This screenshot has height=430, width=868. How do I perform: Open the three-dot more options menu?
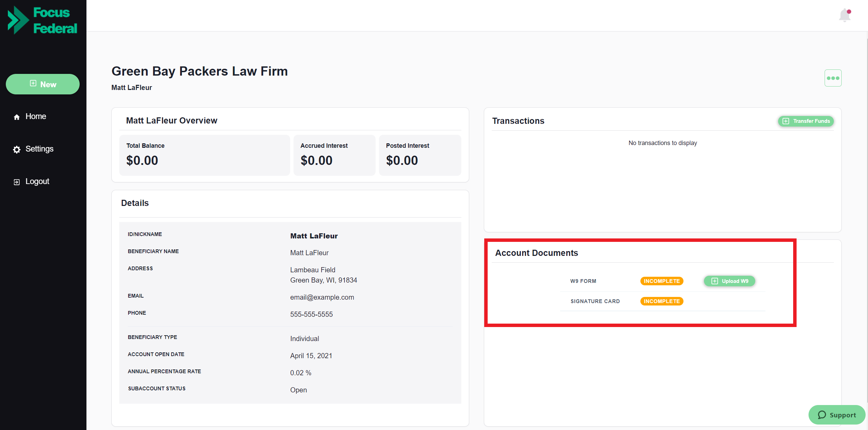[833, 78]
